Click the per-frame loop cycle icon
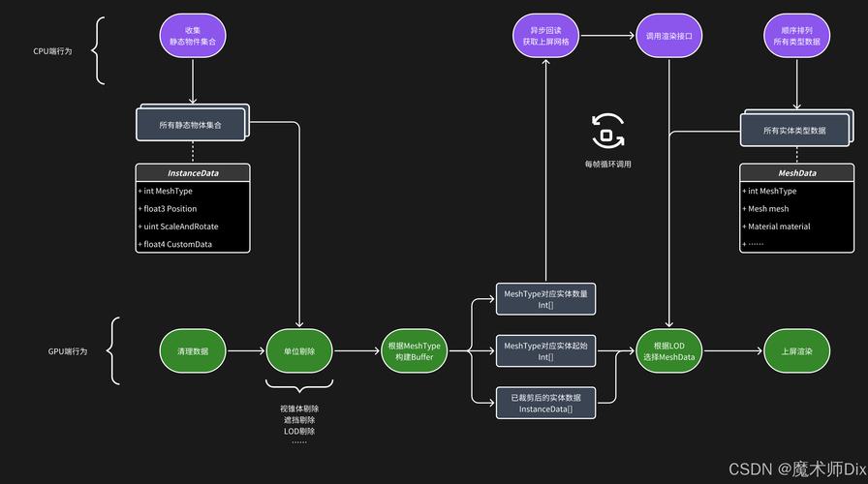The width and height of the screenshot is (868, 484). tap(608, 131)
